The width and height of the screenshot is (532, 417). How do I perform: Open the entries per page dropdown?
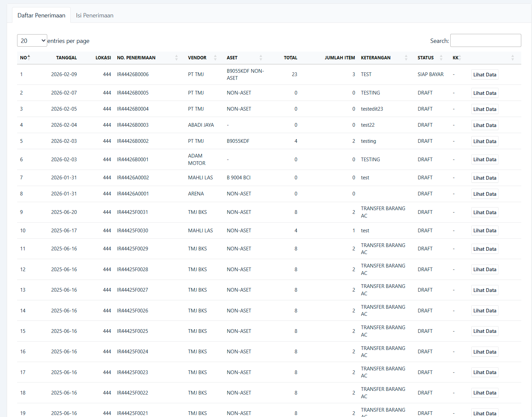[32, 41]
